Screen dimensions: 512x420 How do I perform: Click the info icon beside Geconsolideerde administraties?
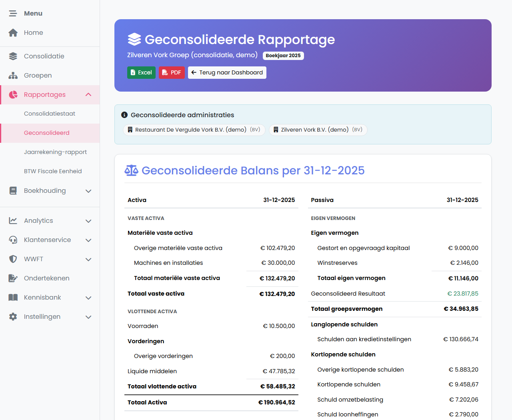coord(124,115)
